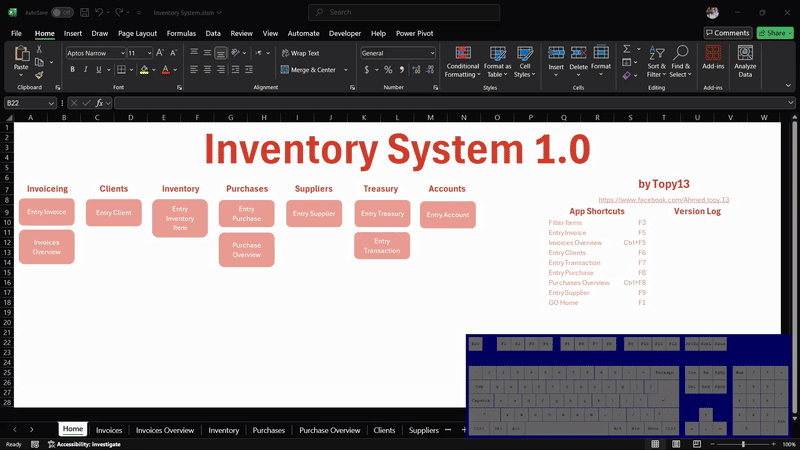Click the Entry Client button

click(114, 213)
